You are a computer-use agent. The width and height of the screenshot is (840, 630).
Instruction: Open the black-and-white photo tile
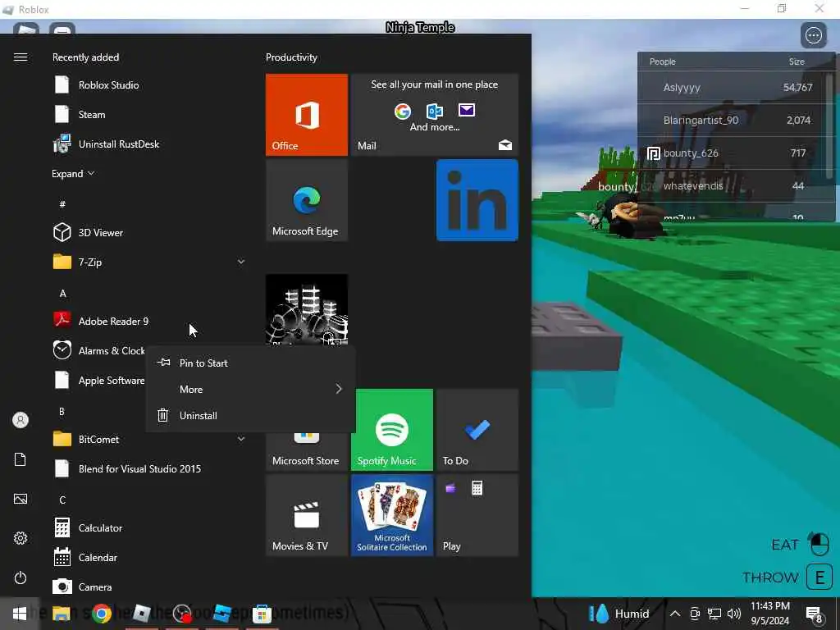(x=307, y=309)
